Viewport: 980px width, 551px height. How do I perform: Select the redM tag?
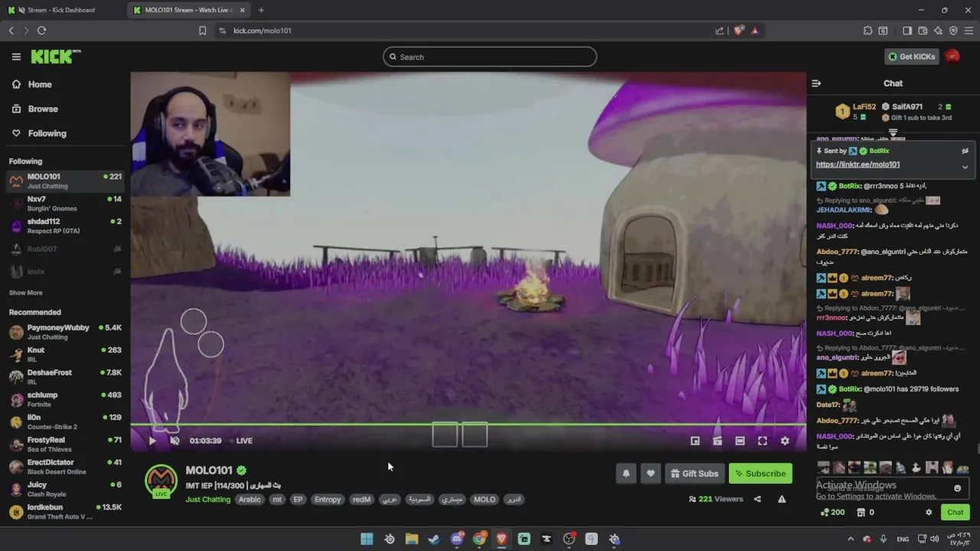pyautogui.click(x=361, y=500)
